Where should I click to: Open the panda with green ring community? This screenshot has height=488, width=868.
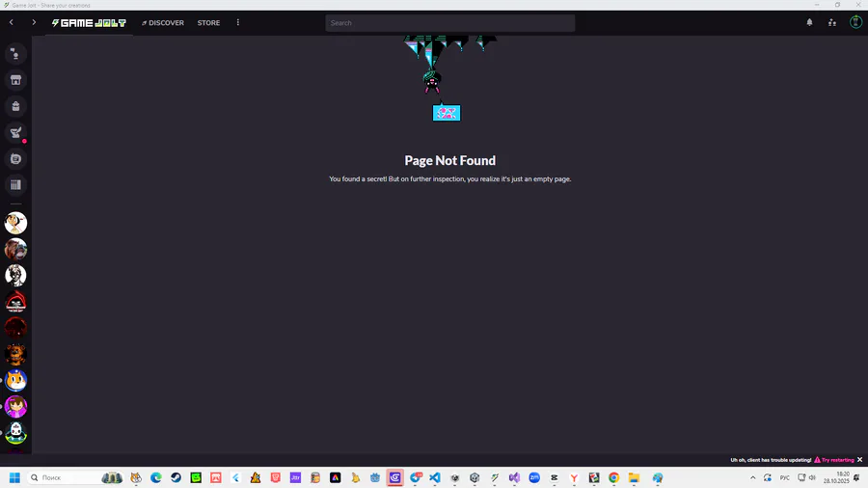(x=15, y=433)
